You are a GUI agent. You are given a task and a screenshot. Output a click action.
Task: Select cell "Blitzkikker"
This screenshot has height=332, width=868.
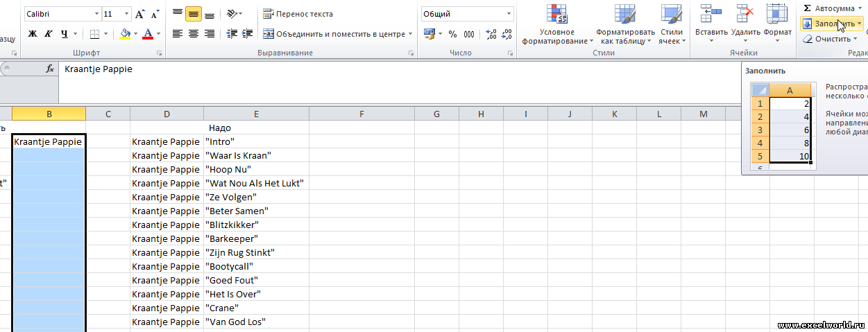[x=256, y=225]
